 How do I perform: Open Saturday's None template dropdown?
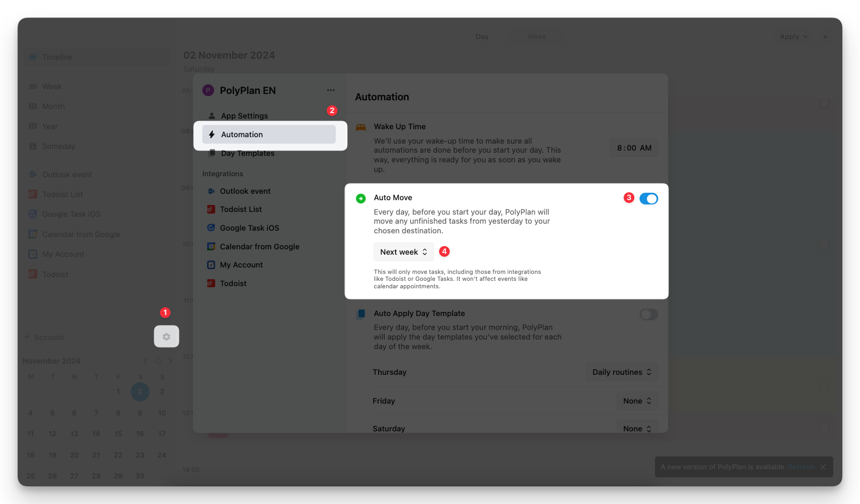(637, 428)
